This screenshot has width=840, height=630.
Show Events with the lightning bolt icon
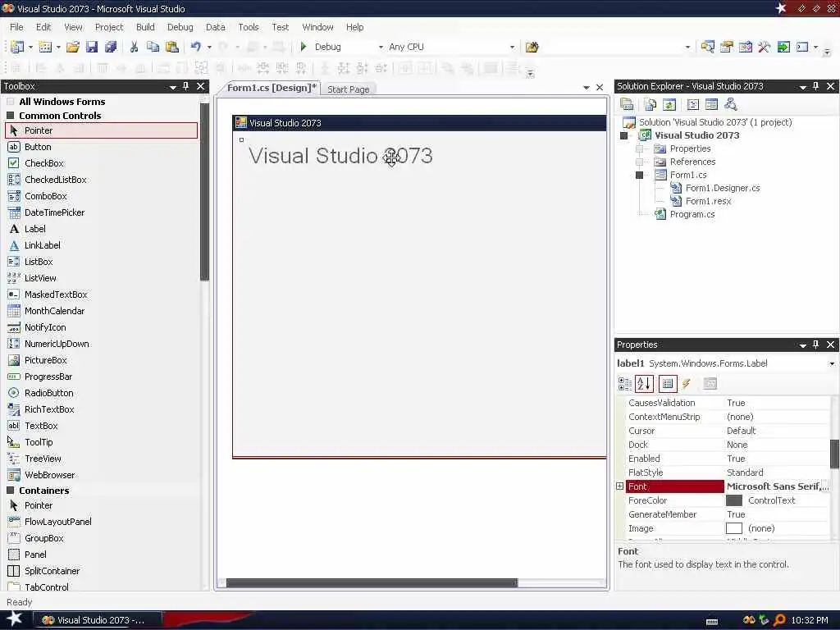687,384
